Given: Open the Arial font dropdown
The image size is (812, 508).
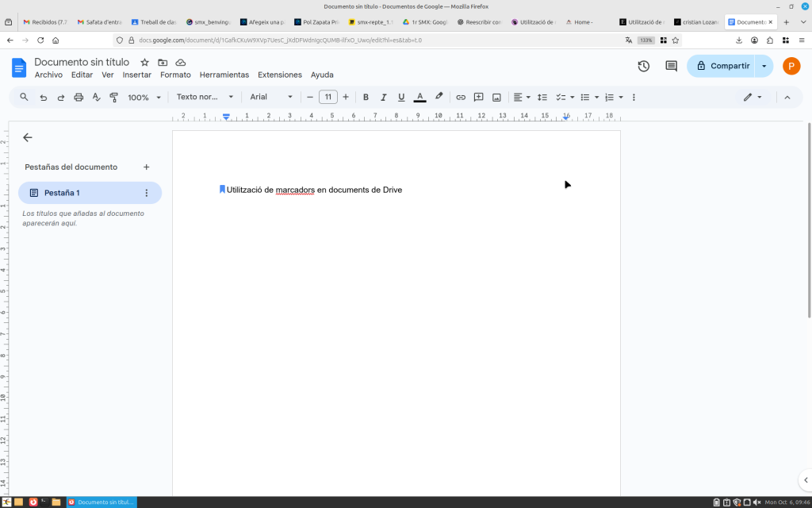Looking at the screenshot, I should (x=271, y=97).
